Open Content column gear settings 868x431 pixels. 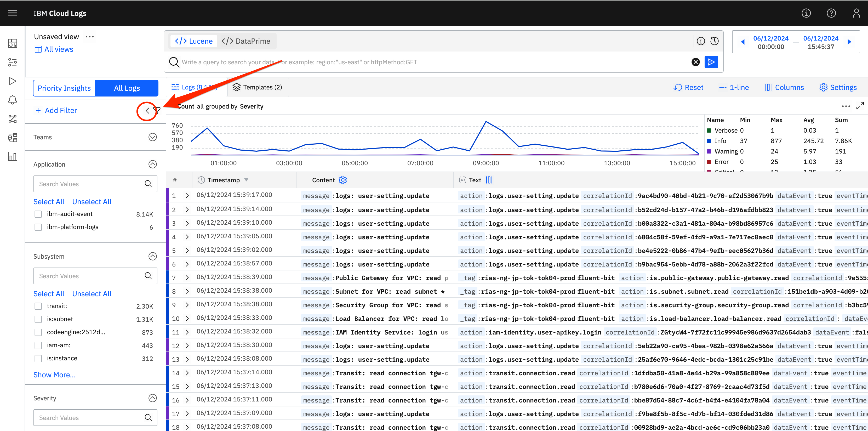[x=343, y=180]
